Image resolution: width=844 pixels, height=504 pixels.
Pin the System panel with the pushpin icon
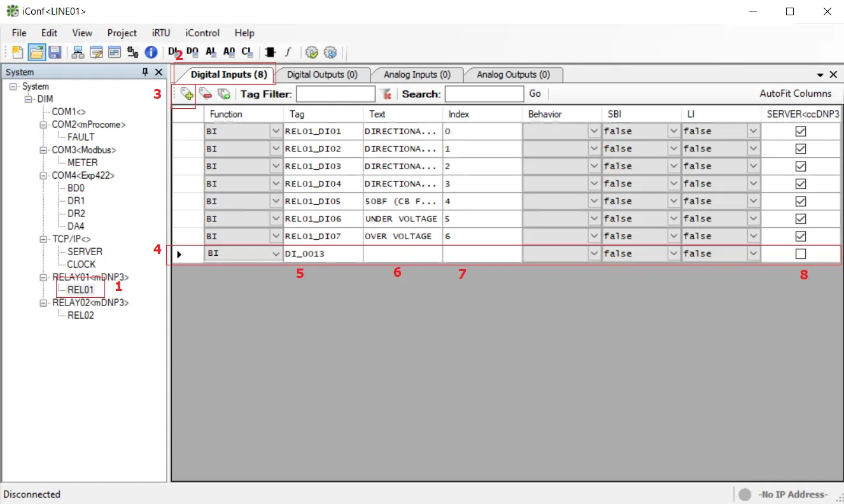pos(145,73)
